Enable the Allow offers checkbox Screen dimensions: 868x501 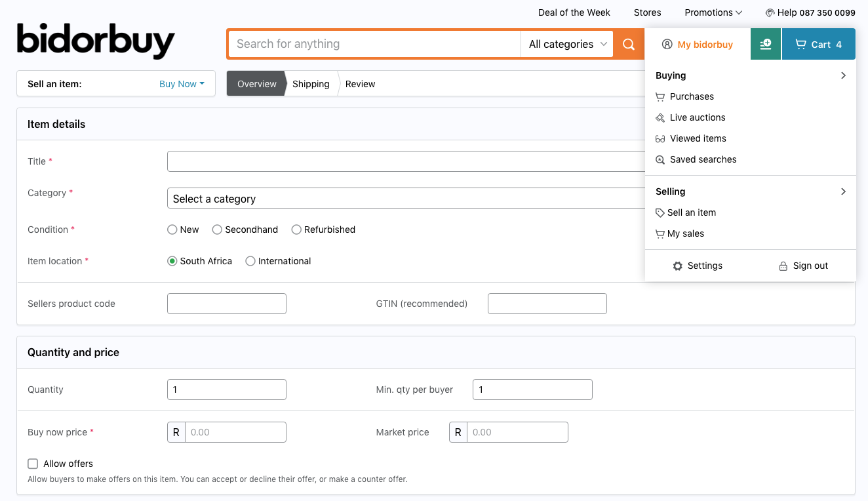pos(33,464)
